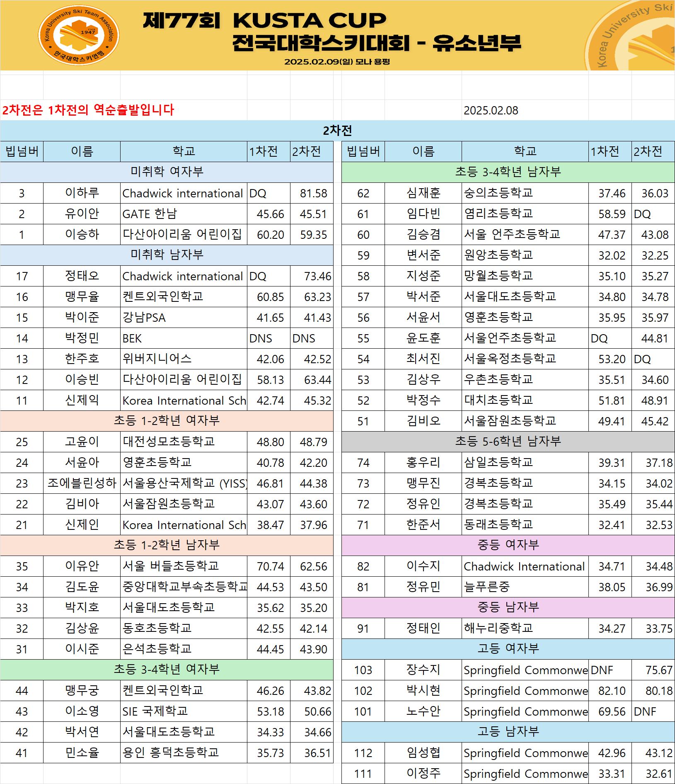This screenshot has width=675, height=784.
Task: Click the school cell 숭의초등학교
Action: [525, 193]
